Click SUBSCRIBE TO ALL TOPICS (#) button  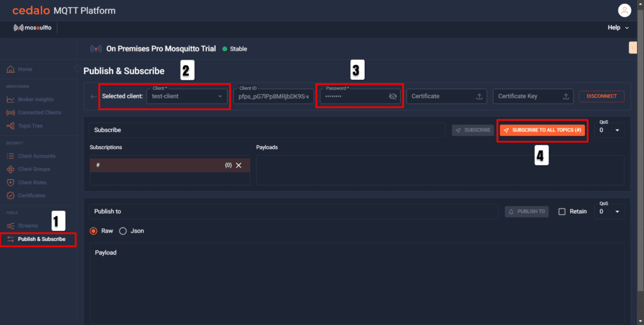[542, 130]
